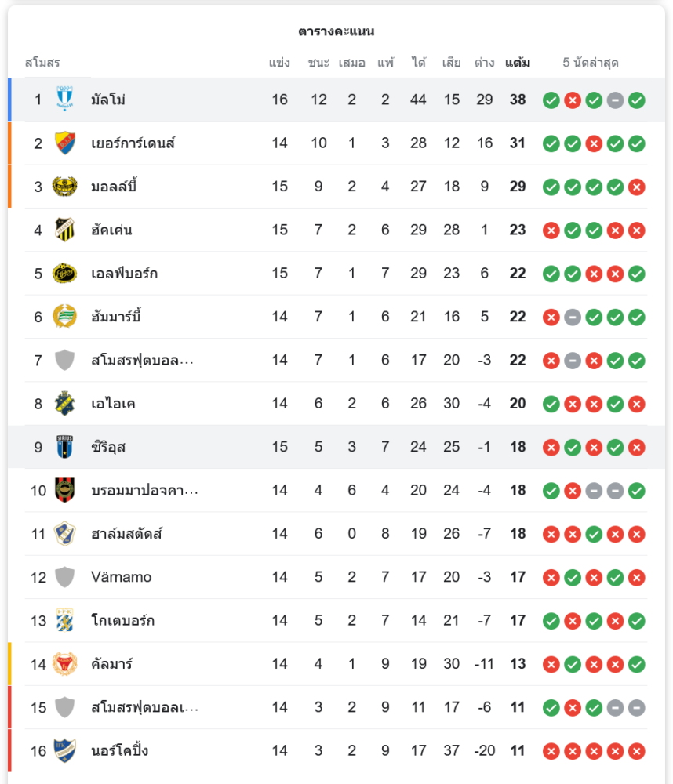
Task: Click the Malmö club crest icon
Action: [x=64, y=100]
